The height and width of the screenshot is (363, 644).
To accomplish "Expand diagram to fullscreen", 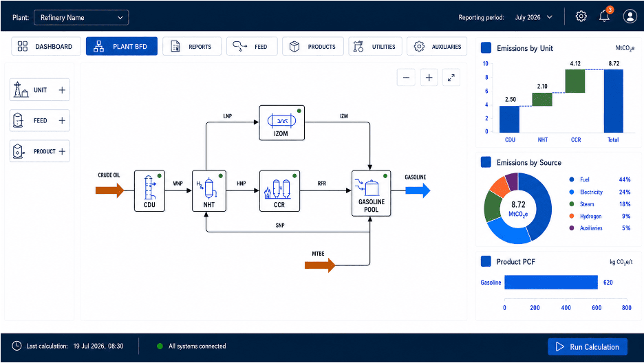I will tap(451, 78).
